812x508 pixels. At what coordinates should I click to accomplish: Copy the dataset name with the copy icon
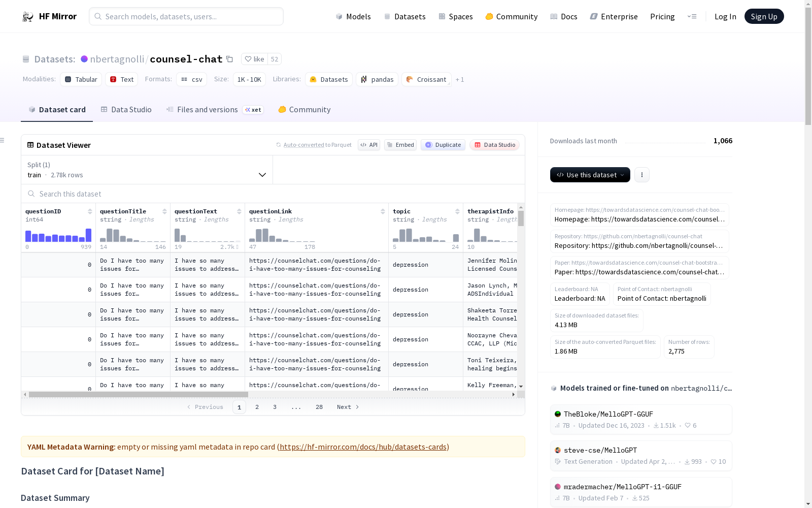[229, 59]
